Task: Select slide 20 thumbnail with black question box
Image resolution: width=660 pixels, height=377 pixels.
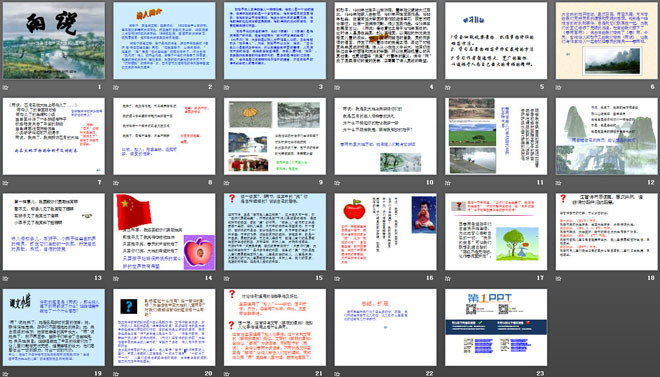Action: click(164, 327)
